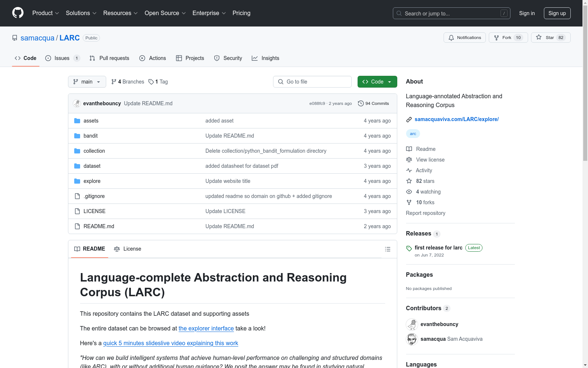Viewport: 588px width, 368px height.
Task: Open the Product menu dropdown
Action: pos(46,13)
